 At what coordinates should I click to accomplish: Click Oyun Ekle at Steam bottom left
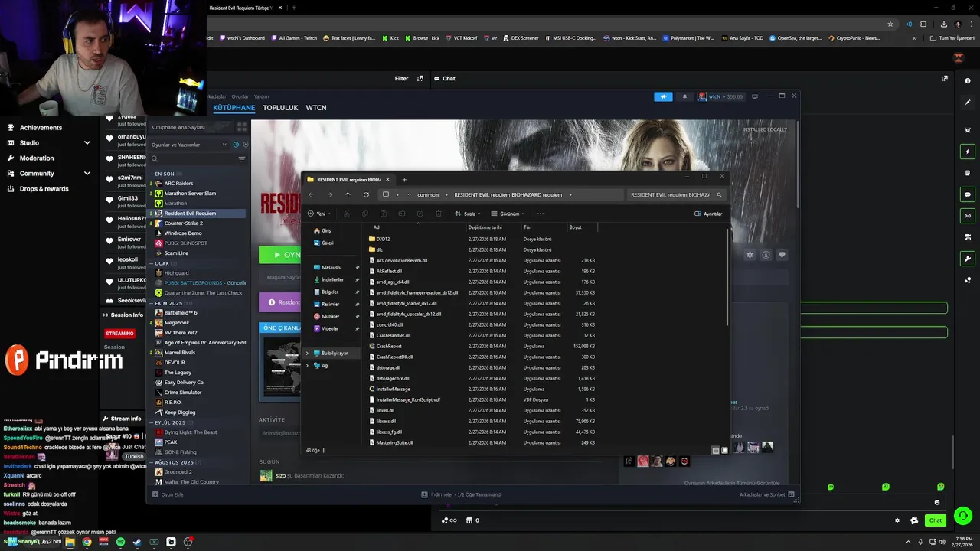click(x=168, y=495)
